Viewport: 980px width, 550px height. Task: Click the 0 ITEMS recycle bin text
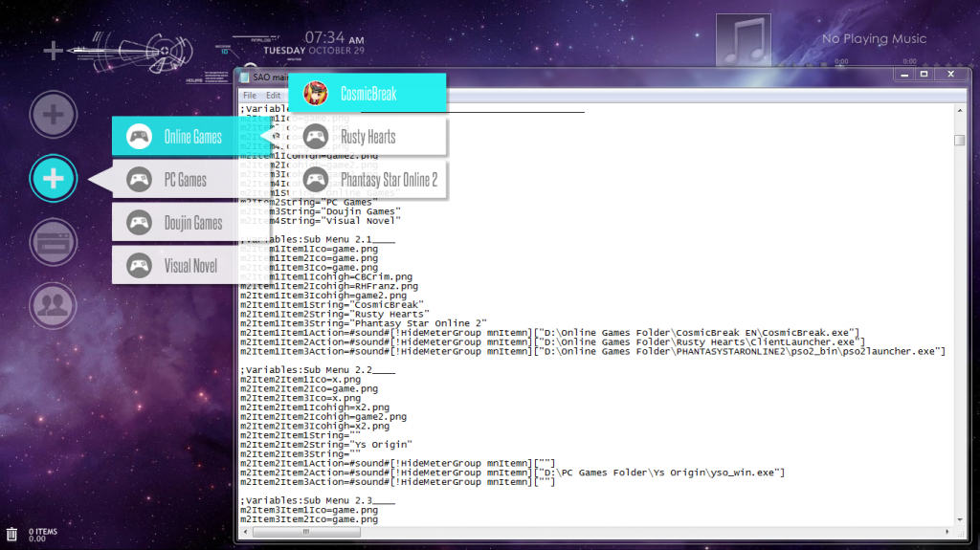(x=42, y=531)
